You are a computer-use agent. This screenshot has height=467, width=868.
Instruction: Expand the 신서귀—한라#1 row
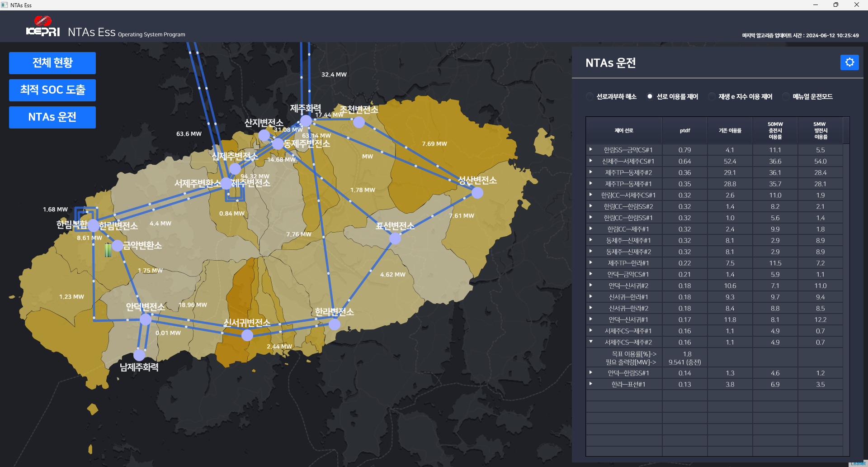[x=590, y=296]
